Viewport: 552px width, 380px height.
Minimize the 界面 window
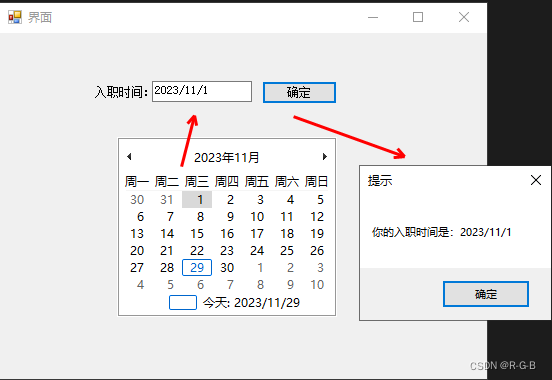[373, 17]
